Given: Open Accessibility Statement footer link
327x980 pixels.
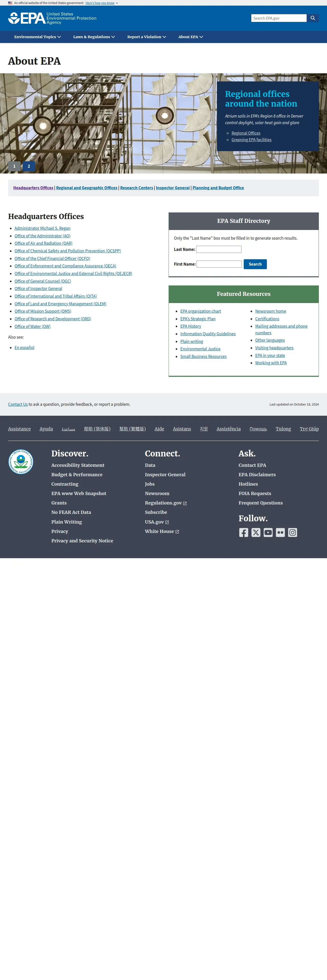Looking at the screenshot, I should tap(78, 465).
